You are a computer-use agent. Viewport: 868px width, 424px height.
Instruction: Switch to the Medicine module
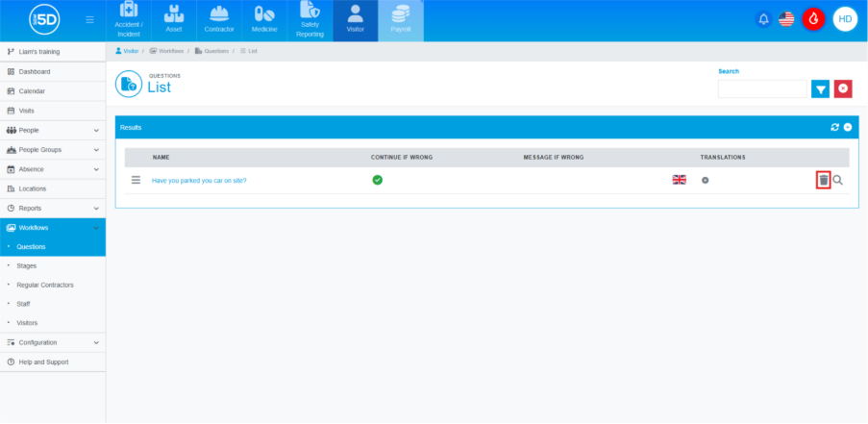click(263, 20)
